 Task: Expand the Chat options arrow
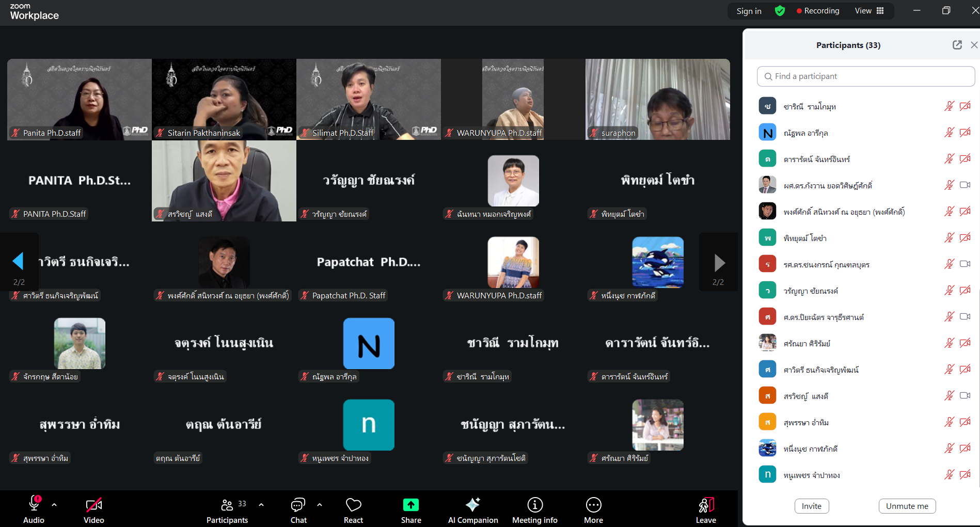[320, 505]
